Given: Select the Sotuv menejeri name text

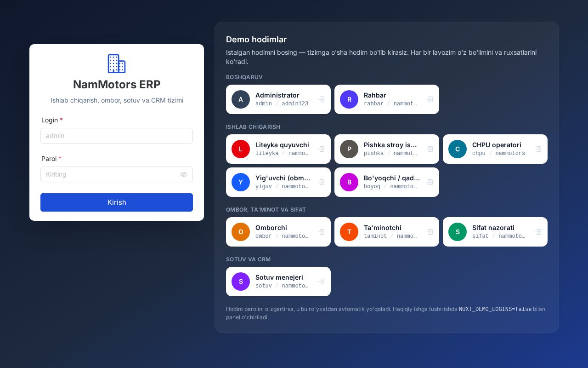Looking at the screenshot, I should (x=279, y=277).
